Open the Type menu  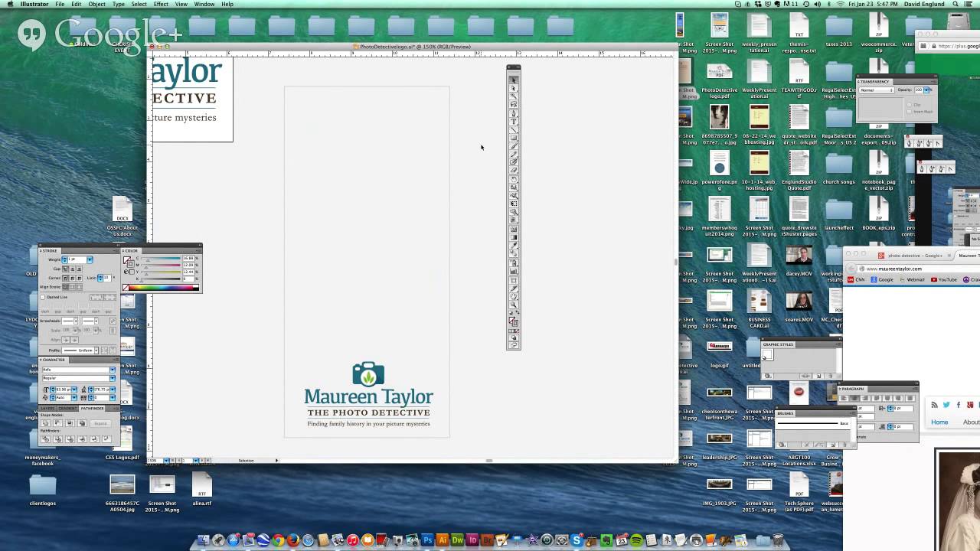tap(119, 5)
